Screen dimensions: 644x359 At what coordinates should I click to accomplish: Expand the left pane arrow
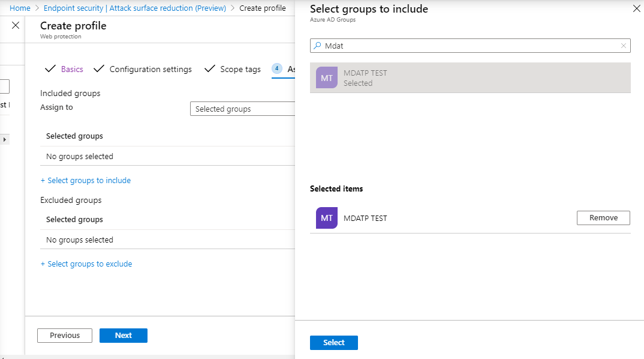5,139
